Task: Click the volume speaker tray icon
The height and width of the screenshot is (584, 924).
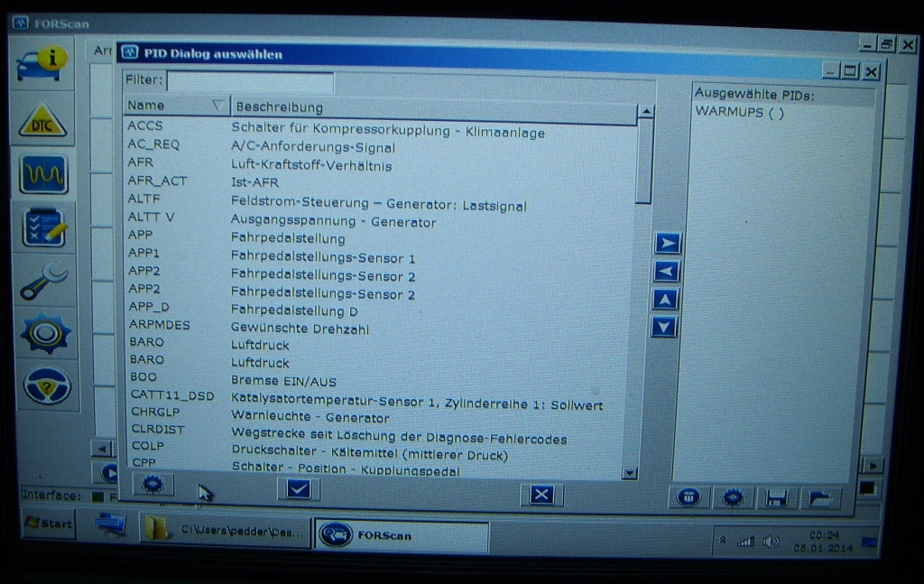Action: tap(771, 541)
